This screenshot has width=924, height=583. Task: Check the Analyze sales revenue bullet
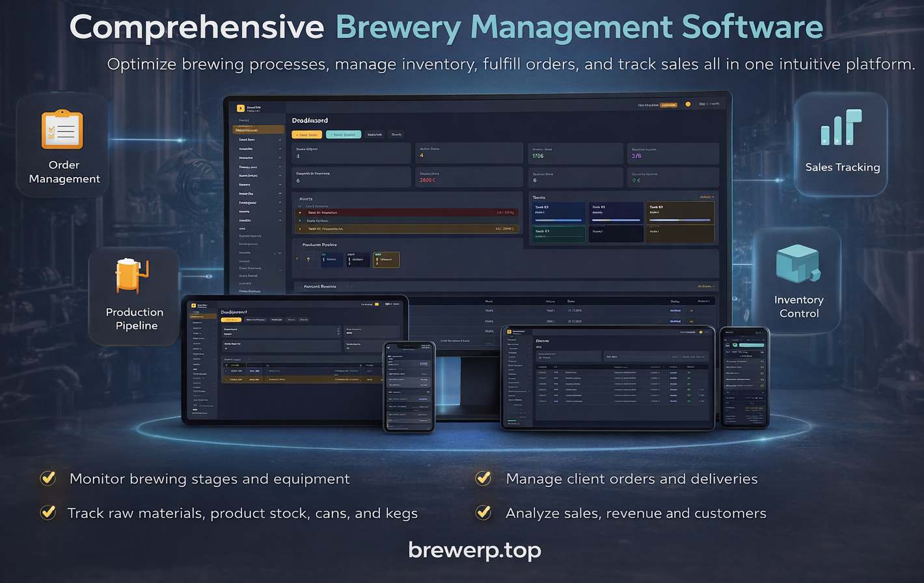[483, 513]
